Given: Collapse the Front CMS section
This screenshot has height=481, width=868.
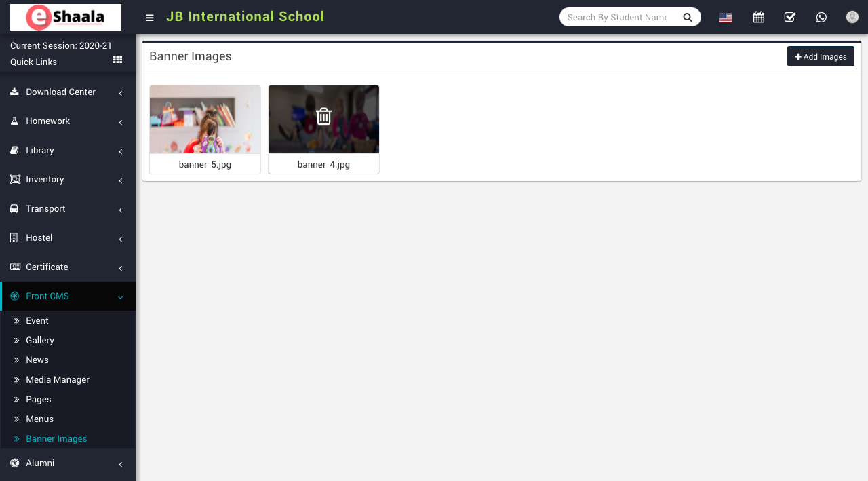Looking at the screenshot, I should coord(67,296).
